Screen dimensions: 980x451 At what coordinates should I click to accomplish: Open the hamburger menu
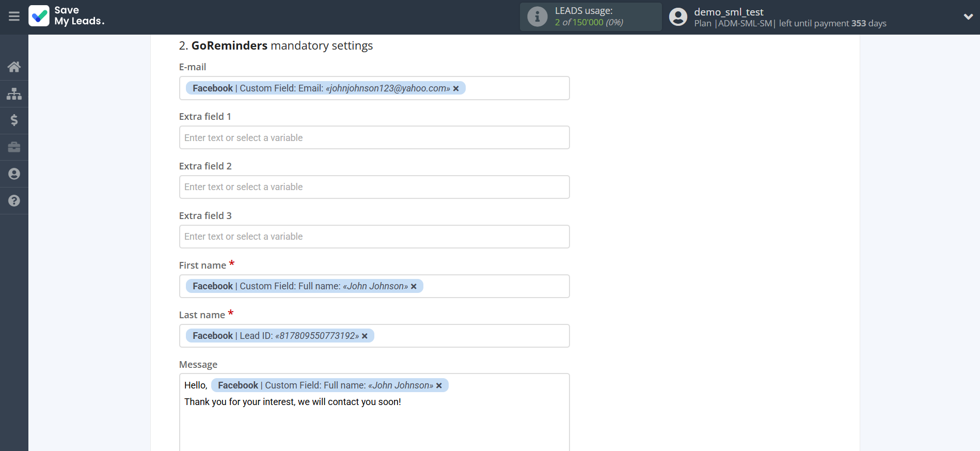pos(14,17)
